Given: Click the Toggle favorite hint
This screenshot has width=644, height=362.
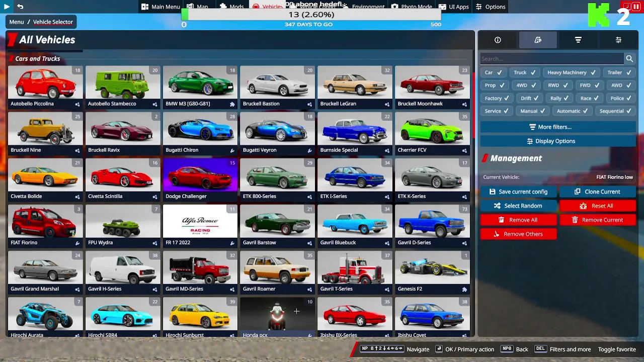Looking at the screenshot, I should click(x=617, y=349).
